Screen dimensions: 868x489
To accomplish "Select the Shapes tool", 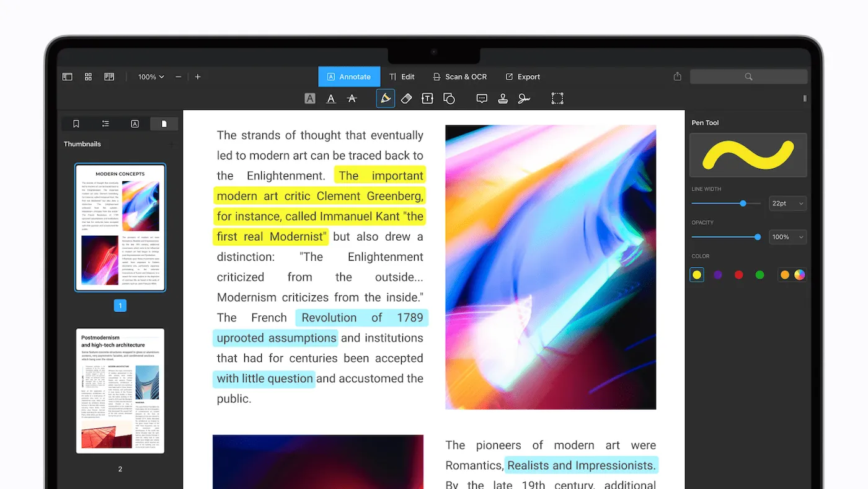I will pos(448,98).
